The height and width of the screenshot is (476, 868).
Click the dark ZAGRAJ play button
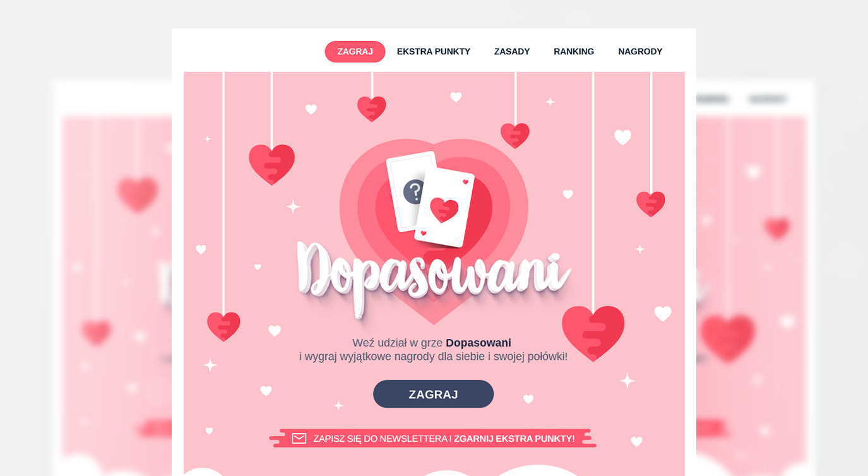click(x=433, y=394)
